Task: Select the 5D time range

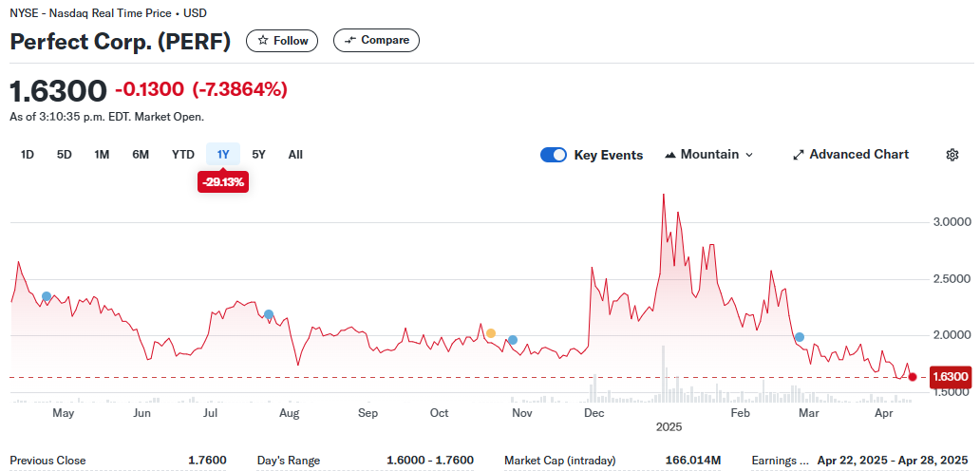Action: tap(65, 154)
